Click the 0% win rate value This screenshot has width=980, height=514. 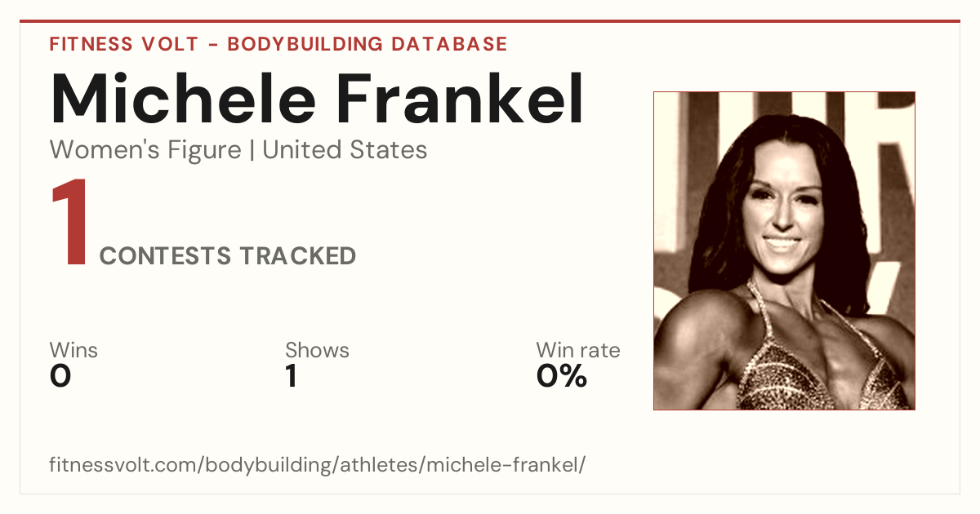562,376
